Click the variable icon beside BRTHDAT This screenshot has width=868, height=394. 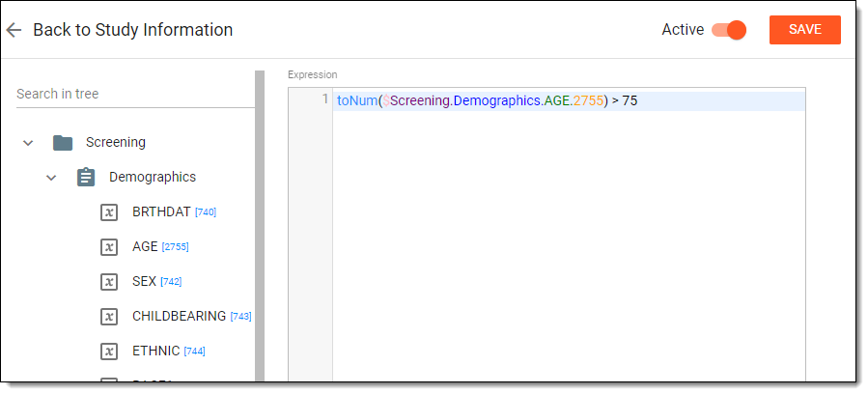pyautogui.click(x=109, y=212)
